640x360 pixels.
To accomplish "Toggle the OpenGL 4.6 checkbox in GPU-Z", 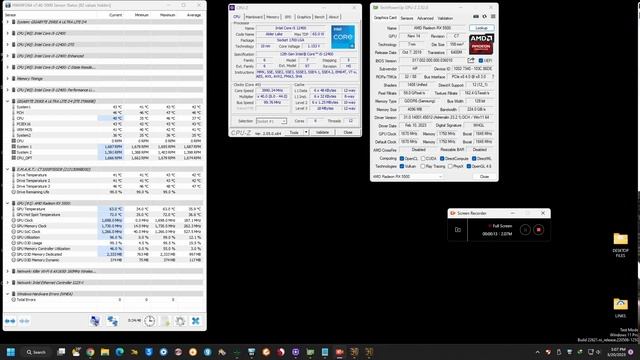I will point(469,167).
